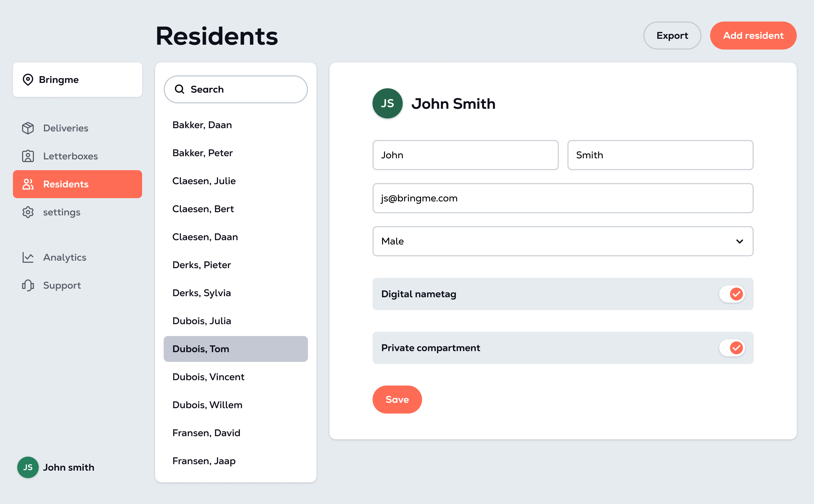Click the Deliveries box icon

pos(28,128)
